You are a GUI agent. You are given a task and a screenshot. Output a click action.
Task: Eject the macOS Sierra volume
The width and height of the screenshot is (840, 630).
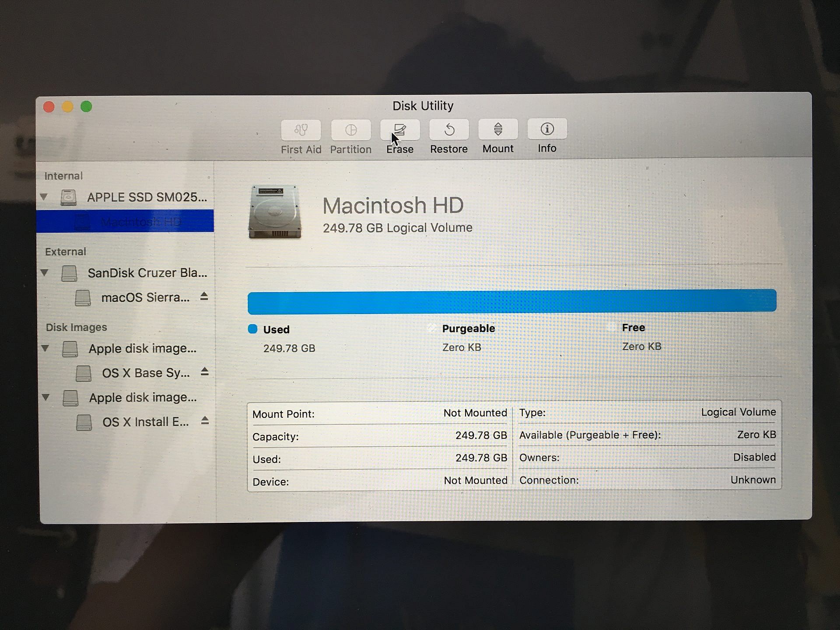point(204,296)
